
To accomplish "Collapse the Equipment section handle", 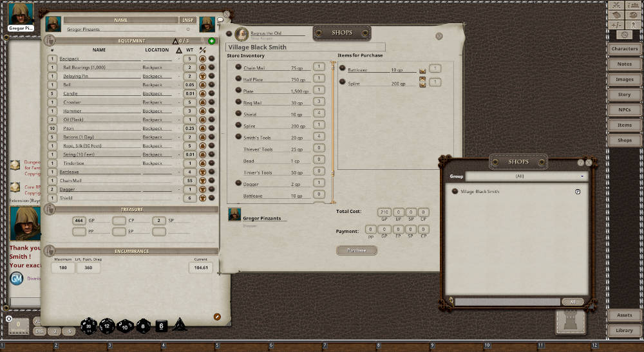I will point(50,40).
